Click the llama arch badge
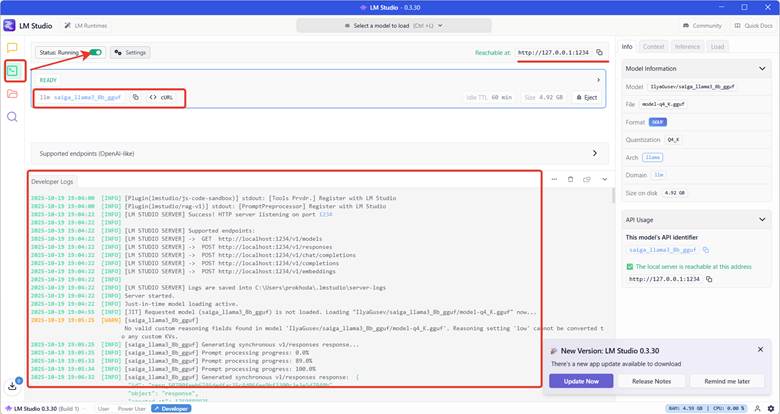 click(652, 157)
